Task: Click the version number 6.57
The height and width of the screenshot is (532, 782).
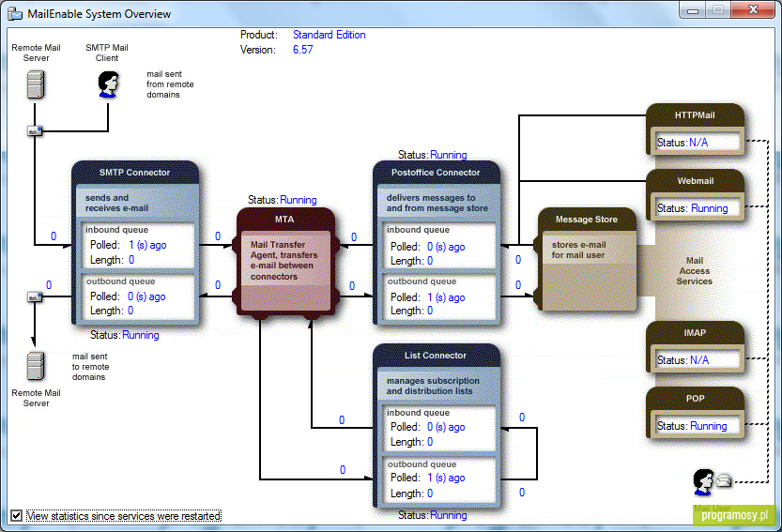Action: 302,50
